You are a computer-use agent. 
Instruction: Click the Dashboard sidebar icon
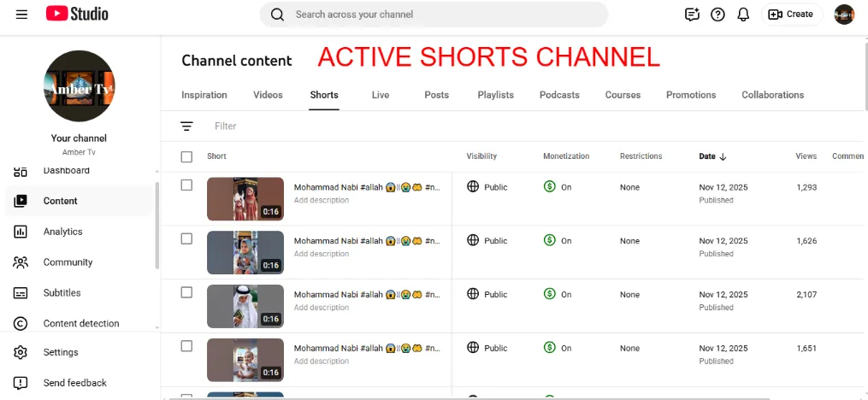[x=20, y=170]
